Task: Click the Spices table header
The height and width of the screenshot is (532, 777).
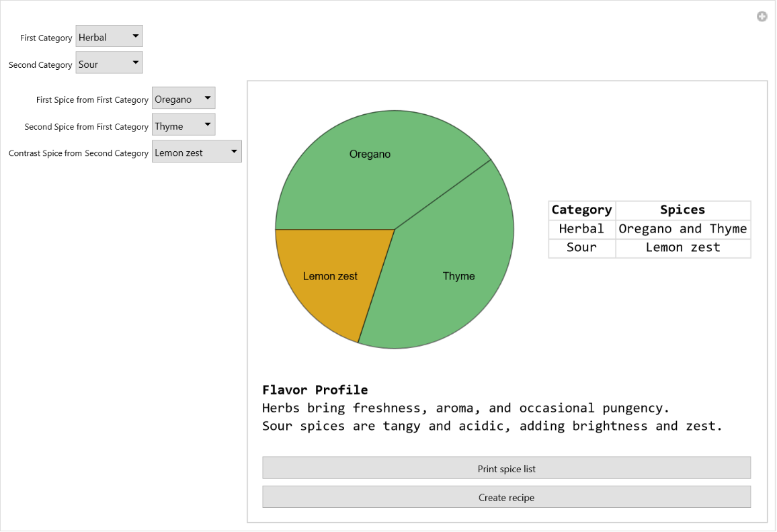Action: pyautogui.click(x=682, y=210)
